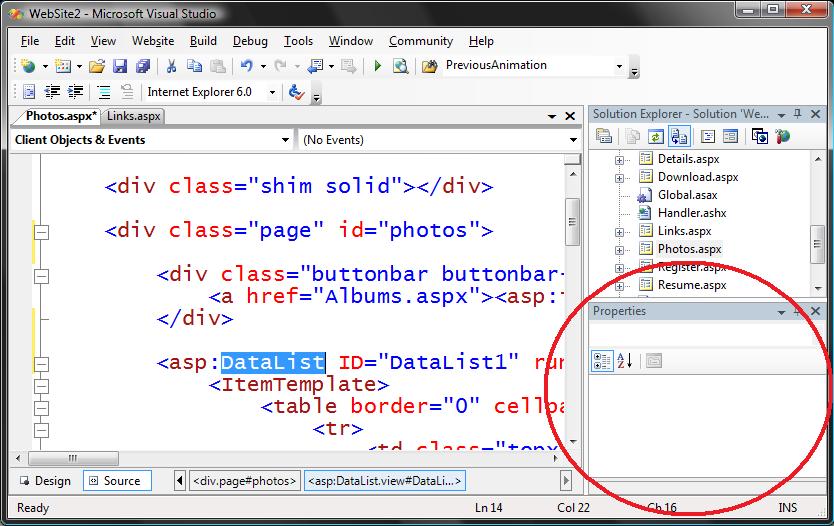Click Solution Explorer vertical scrollbar thumb
The image size is (834, 526).
(818, 244)
